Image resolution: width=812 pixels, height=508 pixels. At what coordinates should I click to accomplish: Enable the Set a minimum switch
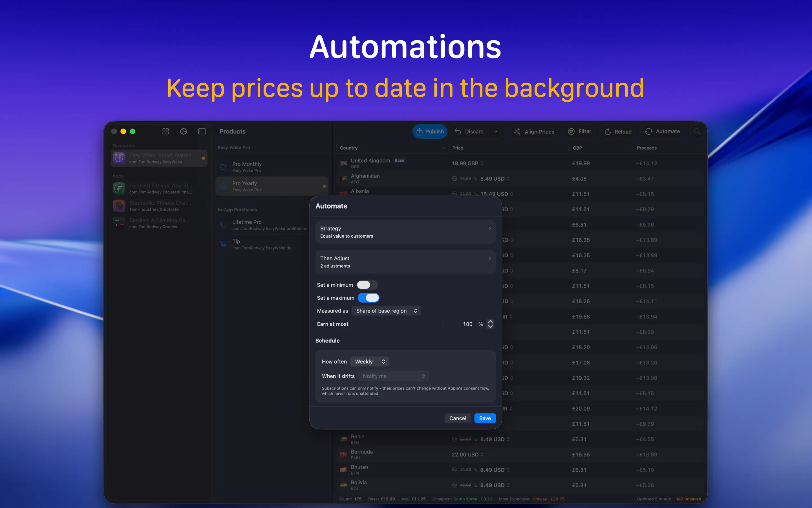click(367, 285)
